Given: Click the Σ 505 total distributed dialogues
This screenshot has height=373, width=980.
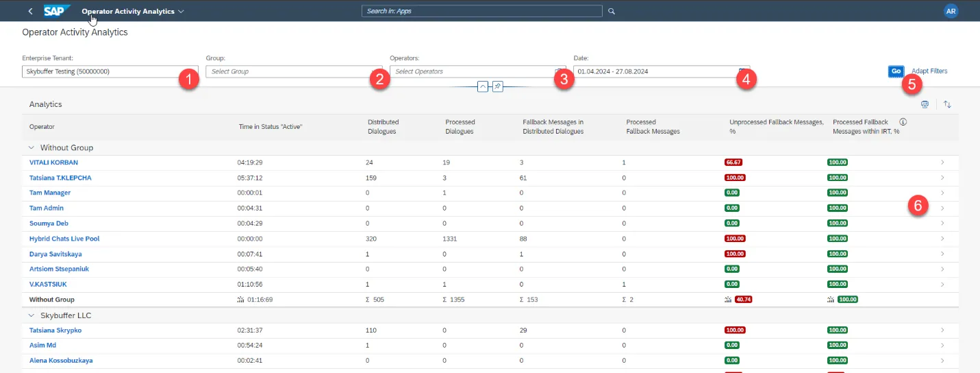Looking at the screenshot, I should [375, 299].
